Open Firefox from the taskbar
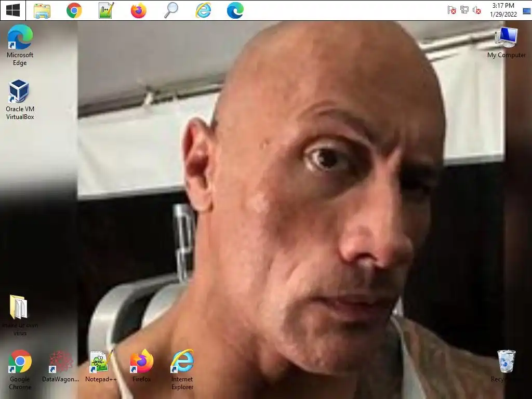The width and height of the screenshot is (532, 399). pos(138,10)
